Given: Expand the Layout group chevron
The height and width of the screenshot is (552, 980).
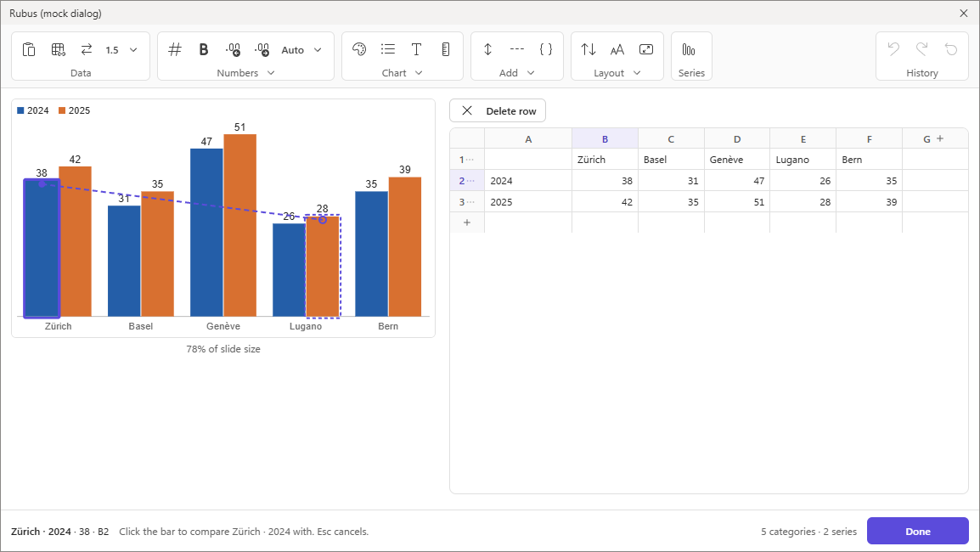Looking at the screenshot, I should click(637, 73).
